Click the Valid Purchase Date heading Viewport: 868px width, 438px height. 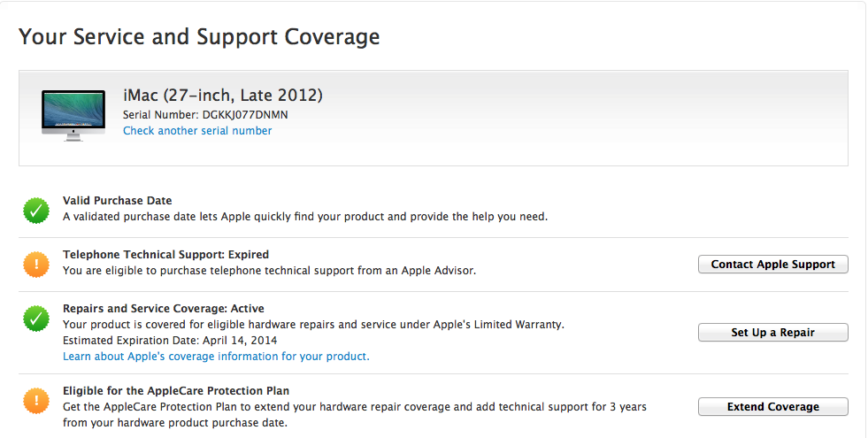coord(118,201)
